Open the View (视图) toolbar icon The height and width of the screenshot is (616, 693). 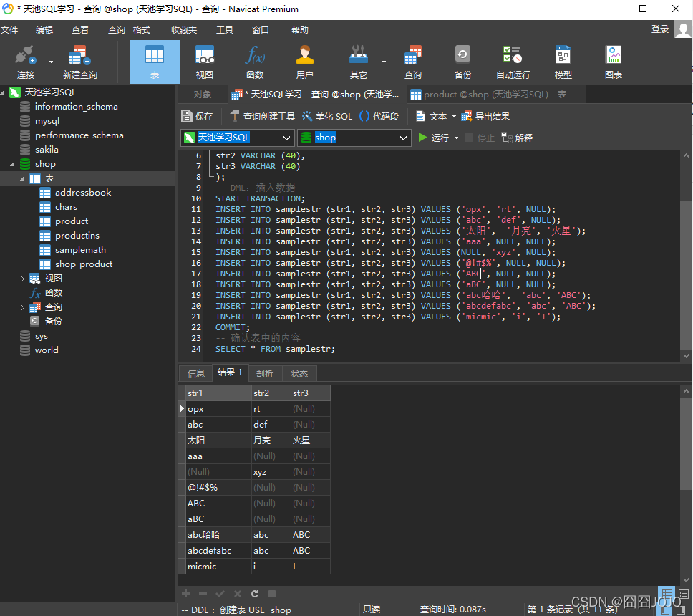pyautogui.click(x=205, y=62)
